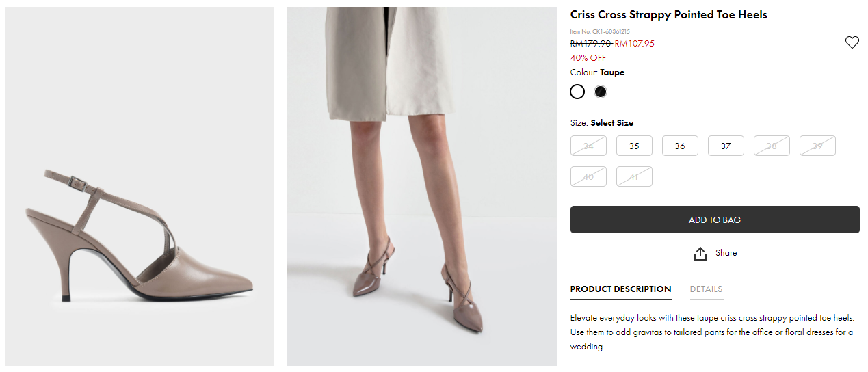Pick unavailable size 41
The image size is (868, 372).
[x=634, y=176]
